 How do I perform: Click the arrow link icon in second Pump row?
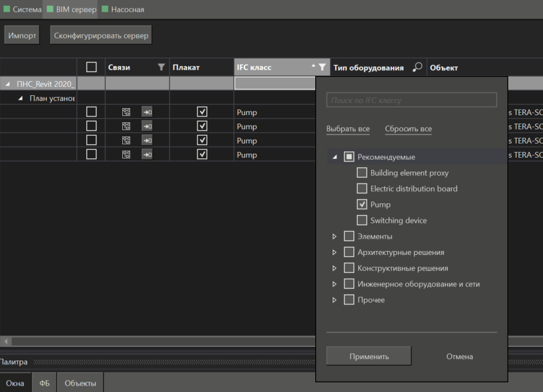tap(147, 126)
